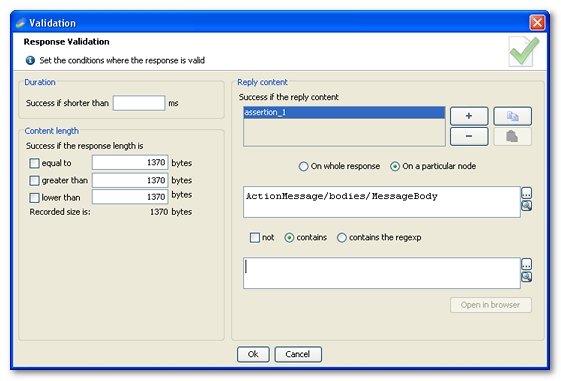Copy the selected assertion via the copy icon
The image size is (561, 381).
click(512, 116)
